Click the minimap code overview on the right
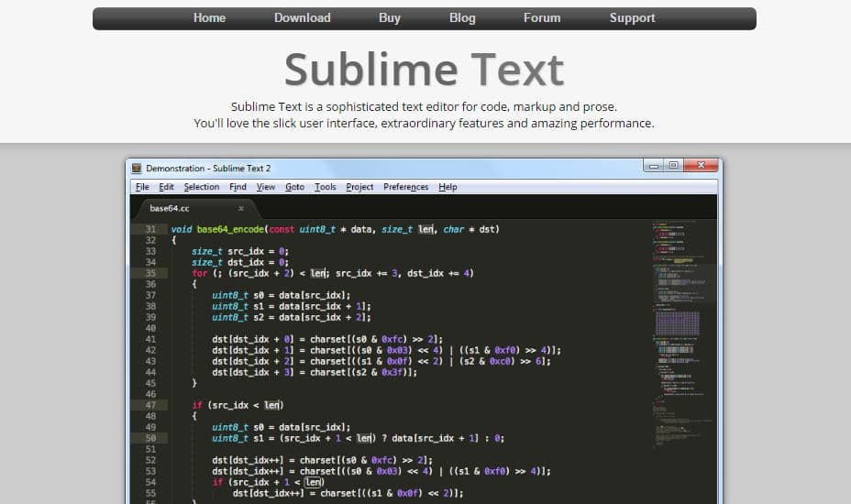 coord(683,348)
